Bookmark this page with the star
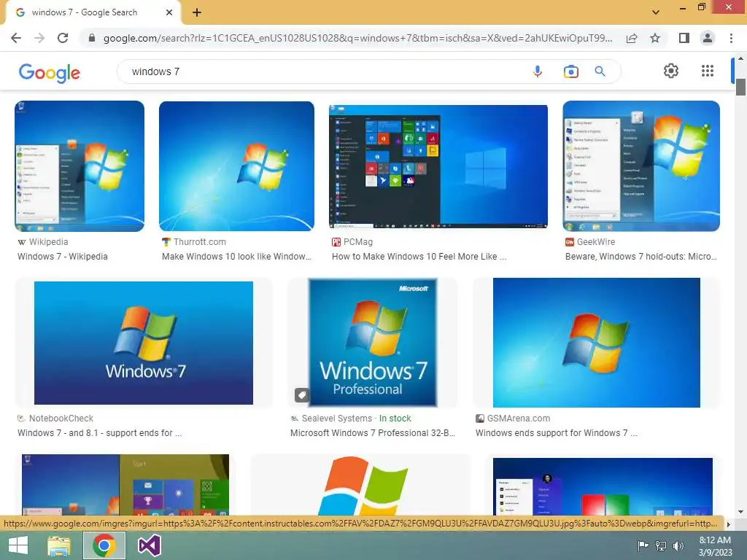 click(x=655, y=38)
